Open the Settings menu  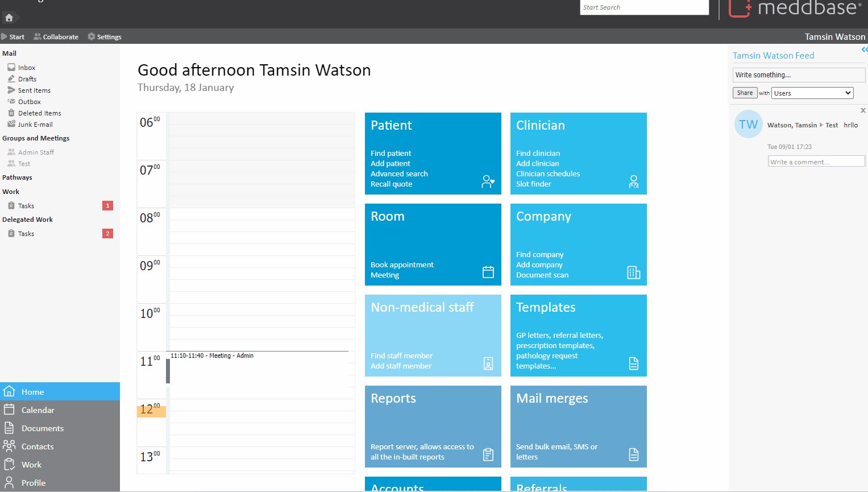pyautogui.click(x=105, y=37)
